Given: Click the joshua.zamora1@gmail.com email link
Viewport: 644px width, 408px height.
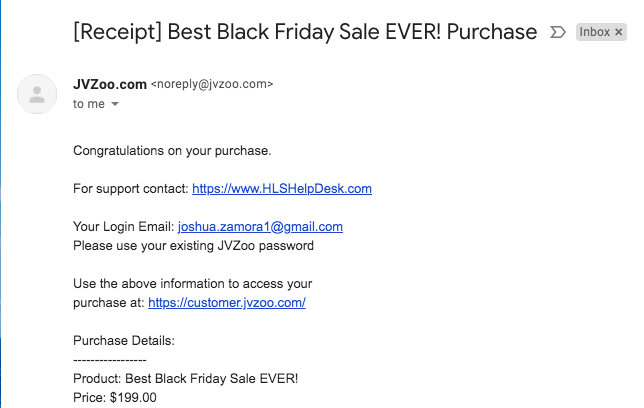Looking at the screenshot, I should pyautogui.click(x=260, y=226).
